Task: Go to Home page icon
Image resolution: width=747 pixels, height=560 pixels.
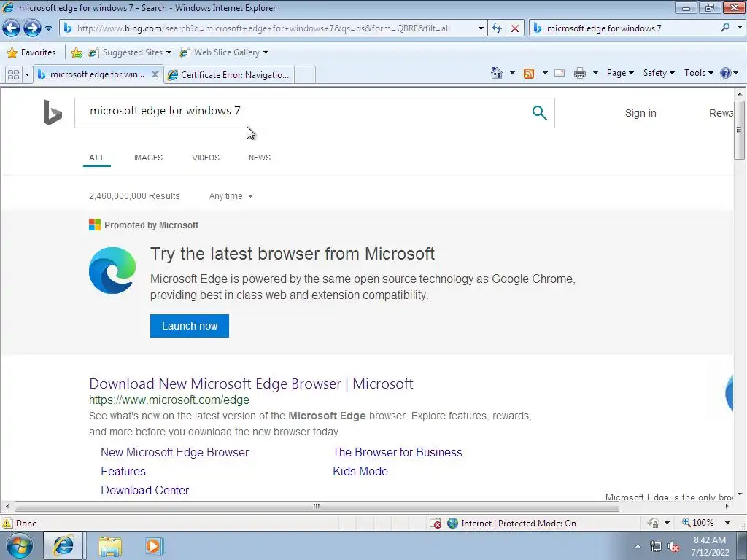Action: (x=496, y=73)
